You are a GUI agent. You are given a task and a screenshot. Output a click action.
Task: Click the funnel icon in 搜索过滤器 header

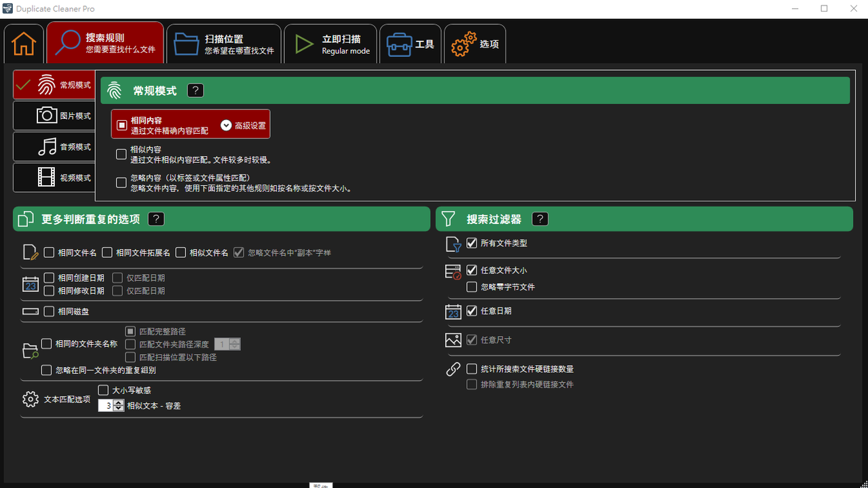(x=448, y=219)
